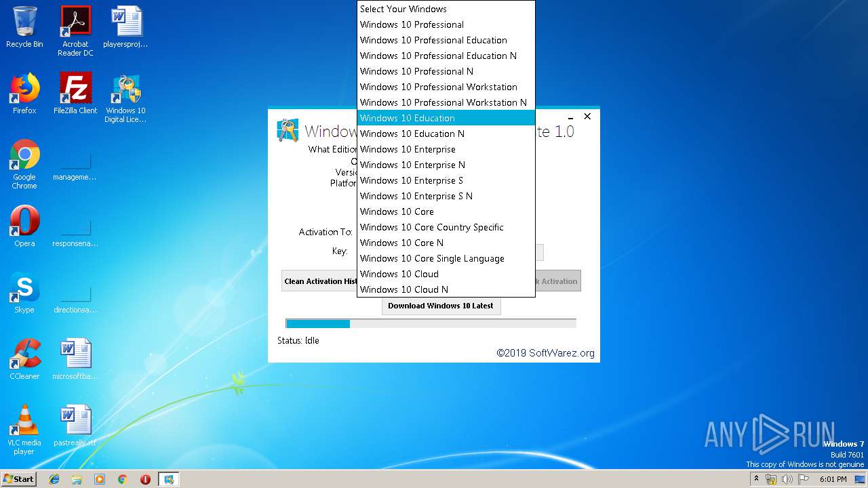This screenshot has height=488, width=868.
Task: Select Windows 10 Professional Education
Action: point(446,40)
